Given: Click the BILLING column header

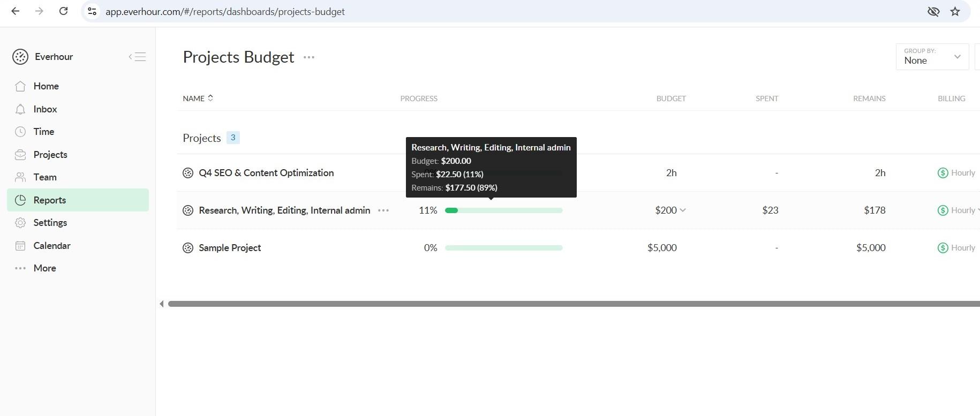Looking at the screenshot, I should 952,99.
